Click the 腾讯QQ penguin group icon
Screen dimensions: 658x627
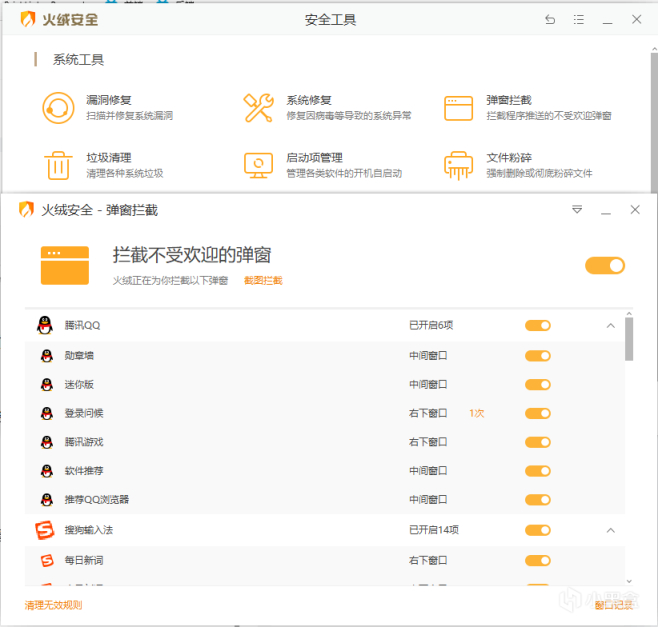45,325
